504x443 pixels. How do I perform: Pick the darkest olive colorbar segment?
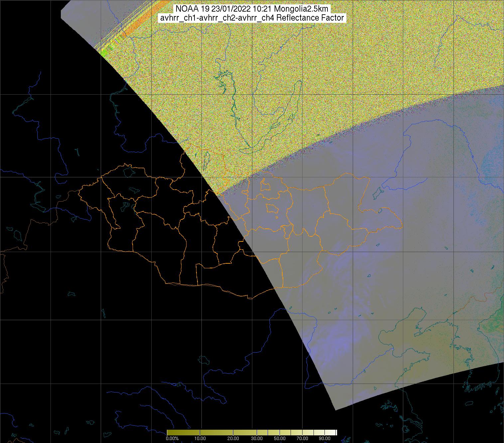click(x=183, y=432)
